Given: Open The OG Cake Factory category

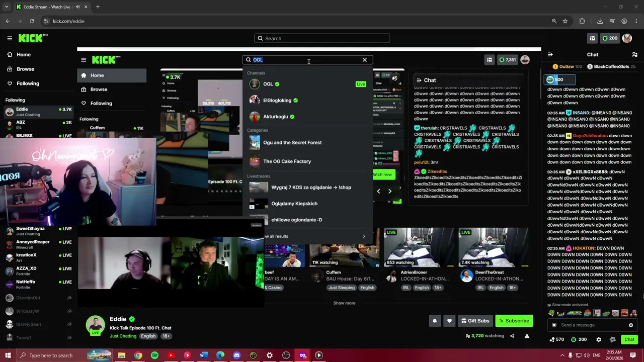Looking at the screenshot, I should [x=307, y=161].
